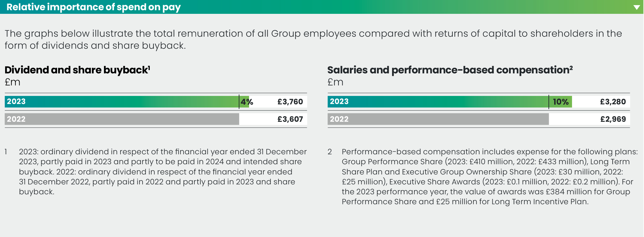Open footnote 2 superscript on Salaries heading
The image size is (644, 237).
(571, 68)
